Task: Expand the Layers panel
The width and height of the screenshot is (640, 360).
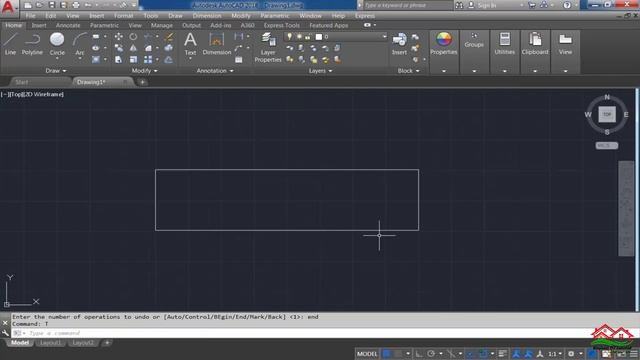Action: tap(320, 71)
